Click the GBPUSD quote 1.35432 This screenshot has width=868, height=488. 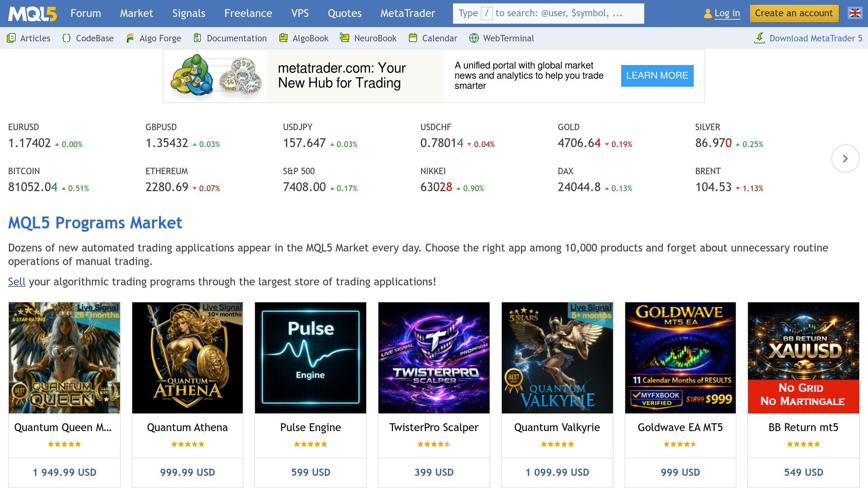[167, 143]
